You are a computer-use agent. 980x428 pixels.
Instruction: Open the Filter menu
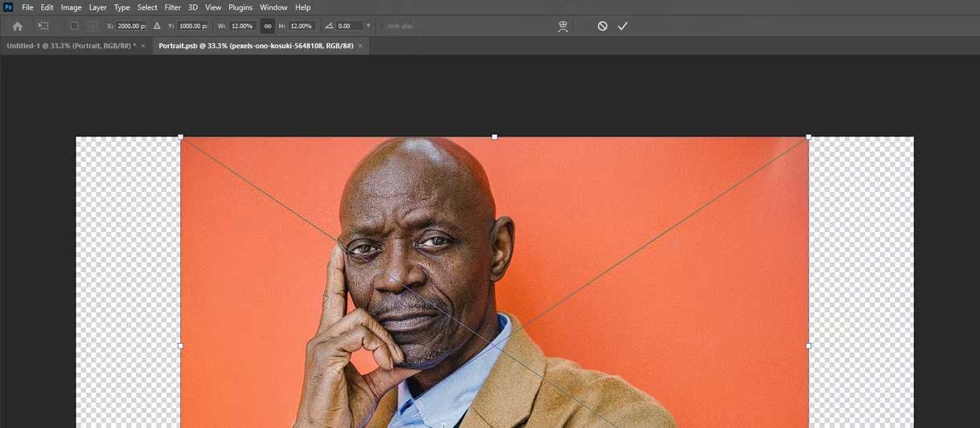coord(173,7)
